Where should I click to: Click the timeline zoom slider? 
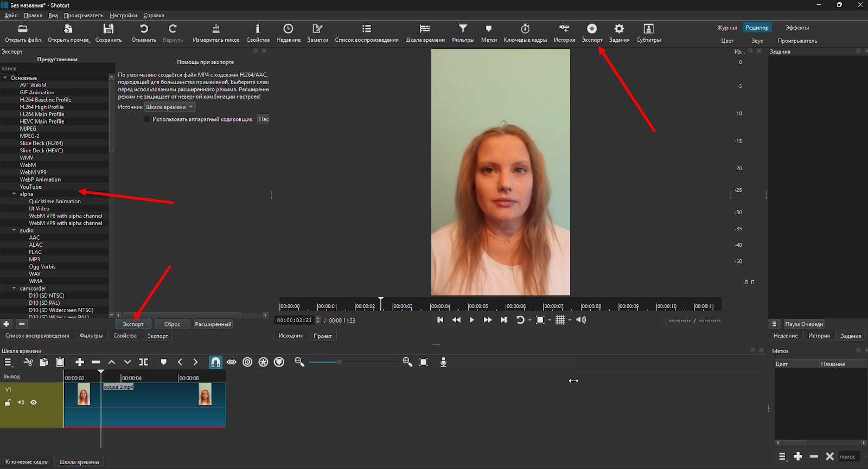340,362
